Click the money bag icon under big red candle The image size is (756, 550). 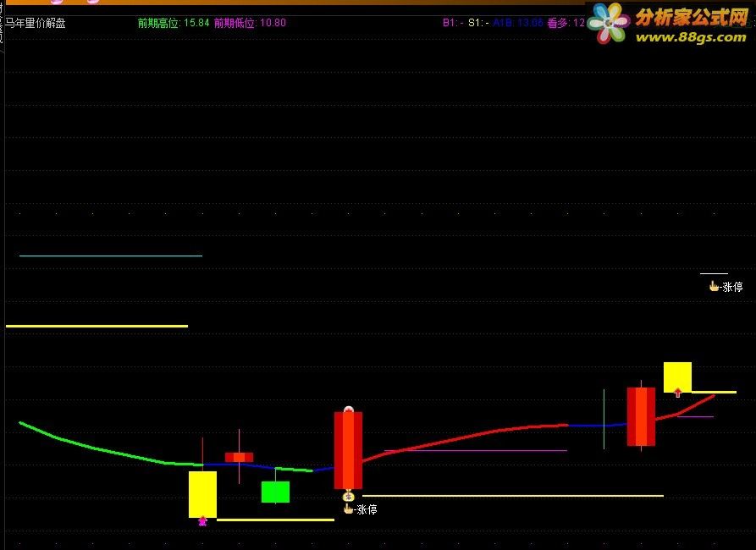pos(348,496)
